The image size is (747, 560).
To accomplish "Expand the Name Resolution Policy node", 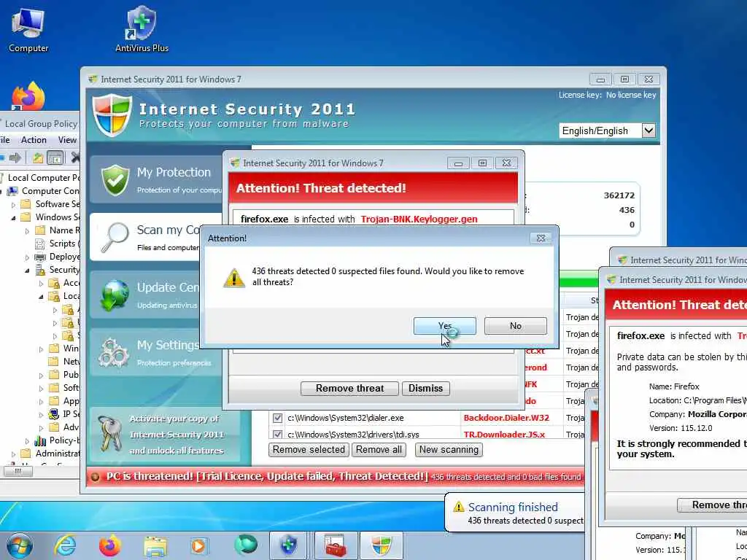I will coord(27,231).
